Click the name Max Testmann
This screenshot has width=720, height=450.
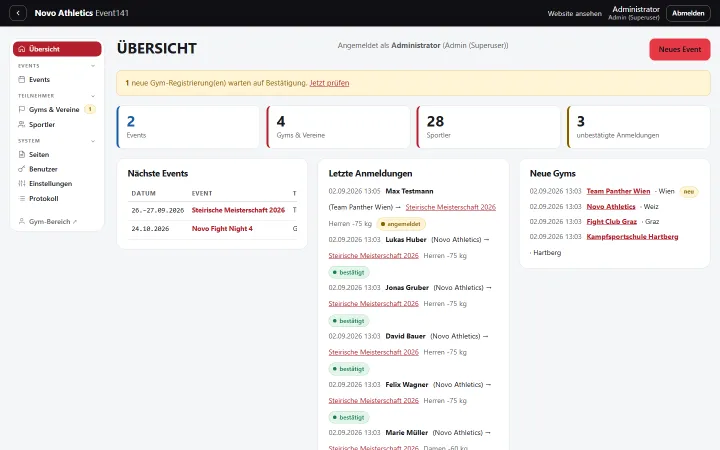[x=409, y=191]
